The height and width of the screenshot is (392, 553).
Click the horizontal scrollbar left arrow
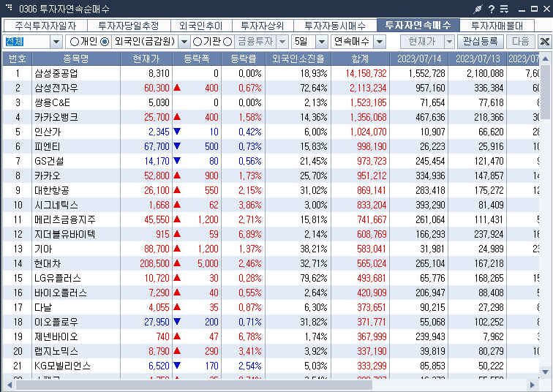[x=10, y=385]
